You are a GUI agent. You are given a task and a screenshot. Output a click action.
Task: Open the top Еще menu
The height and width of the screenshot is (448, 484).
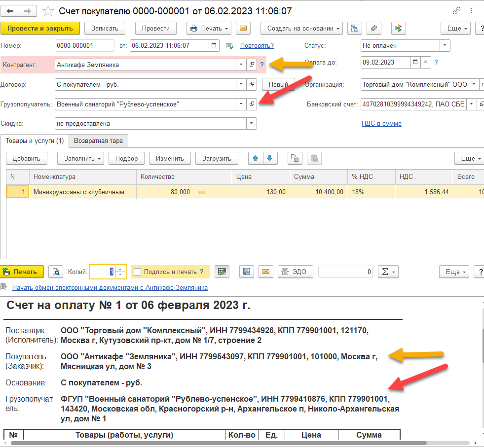click(455, 29)
